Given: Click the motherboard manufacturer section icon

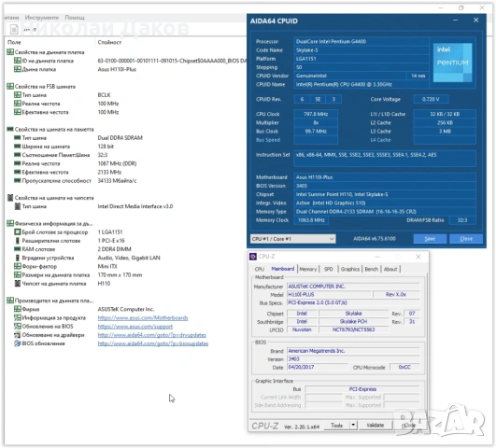Looking at the screenshot, I should pyautogui.click(x=10, y=301).
